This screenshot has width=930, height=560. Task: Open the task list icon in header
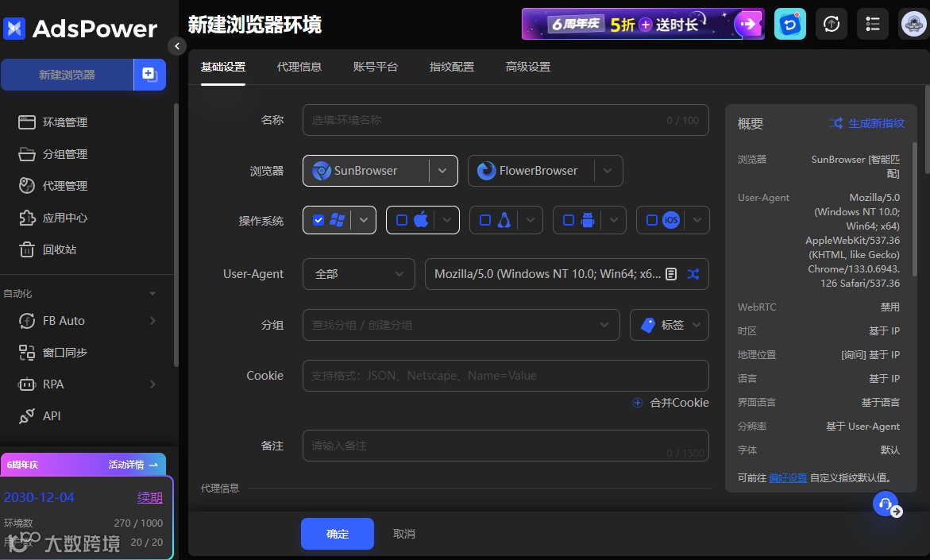pyautogui.click(x=873, y=24)
